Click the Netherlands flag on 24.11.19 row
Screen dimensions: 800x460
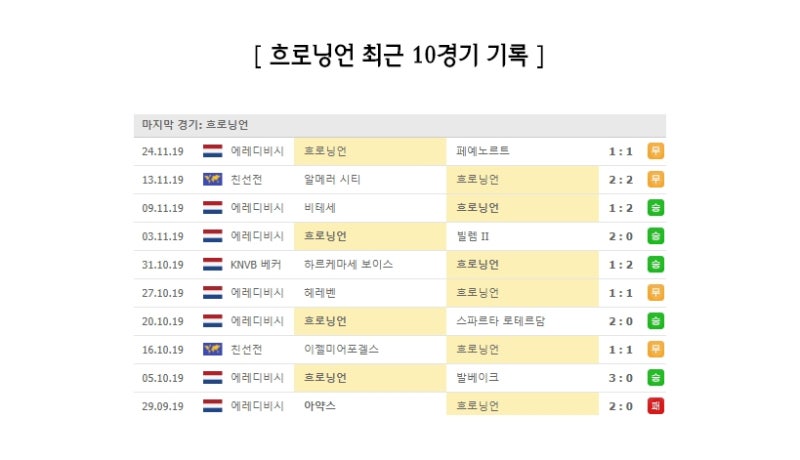tap(212, 151)
